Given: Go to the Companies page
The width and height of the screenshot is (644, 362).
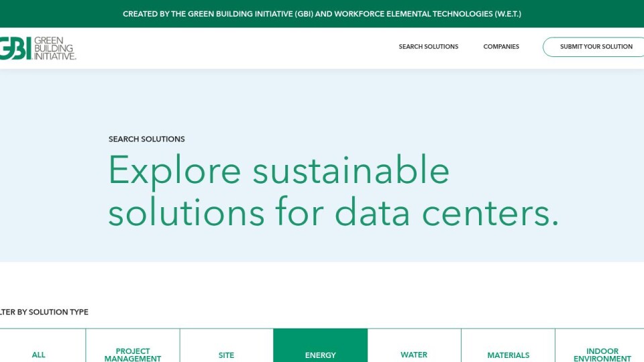Looking at the screenshot, I should click(501, 47).
